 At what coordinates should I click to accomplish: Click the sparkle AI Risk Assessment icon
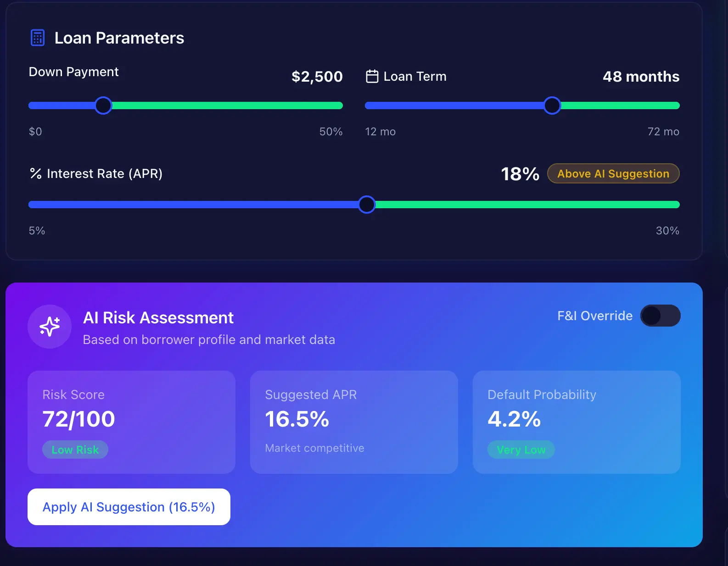[50, 327]
